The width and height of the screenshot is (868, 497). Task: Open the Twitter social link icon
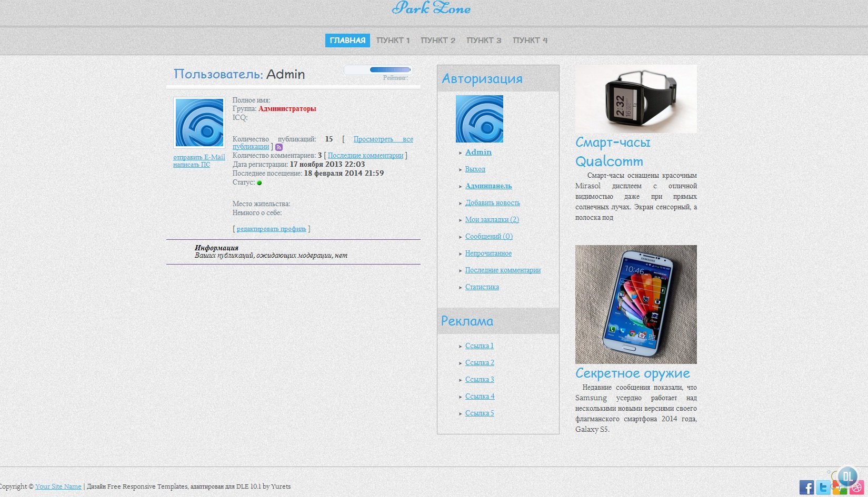(823, 488)
